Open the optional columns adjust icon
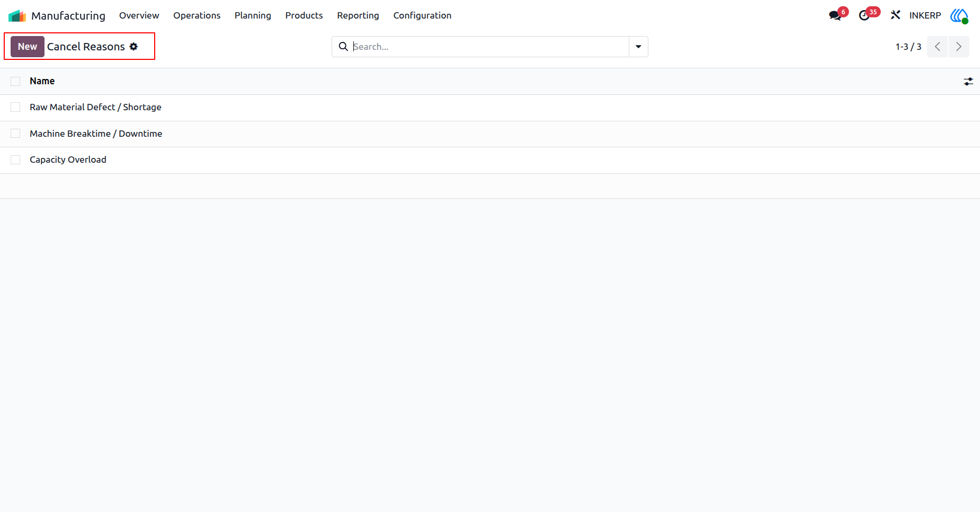This screenshot has width=980, height=512. (x=968, y=82)
